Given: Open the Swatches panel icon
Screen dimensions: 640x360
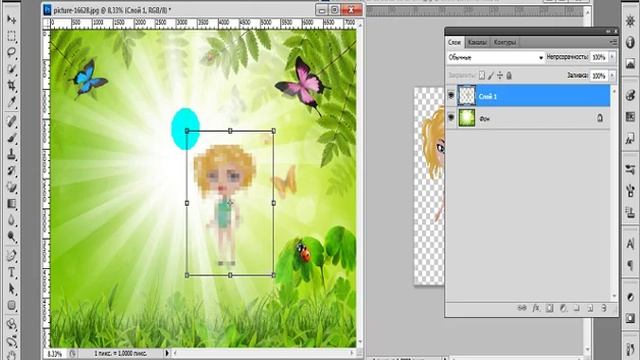Looking at the screenshot, I should pos(630,117).
